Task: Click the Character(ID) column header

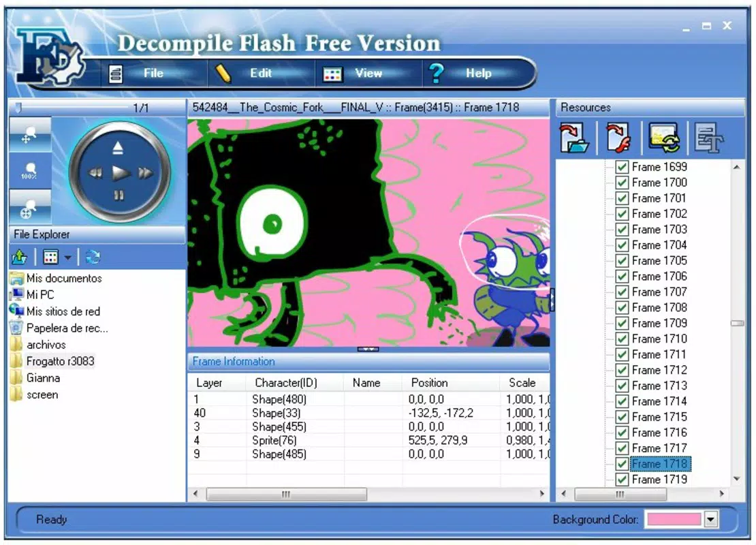Action: click(x=295, y=383)
